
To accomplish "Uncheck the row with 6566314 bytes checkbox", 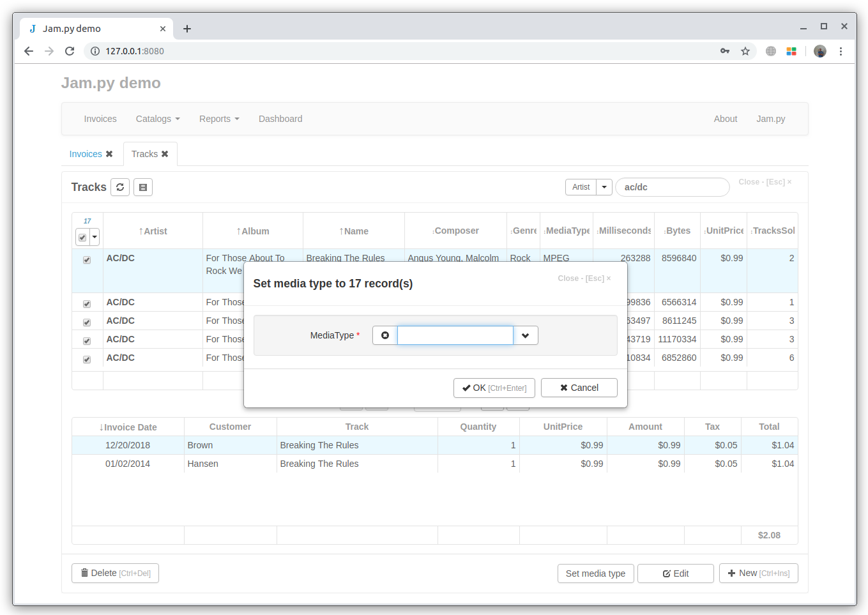I will coord(87,304).
